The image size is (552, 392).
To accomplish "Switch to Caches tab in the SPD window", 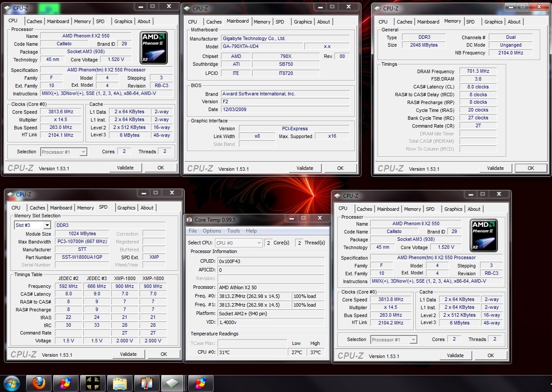I will 37,208.
